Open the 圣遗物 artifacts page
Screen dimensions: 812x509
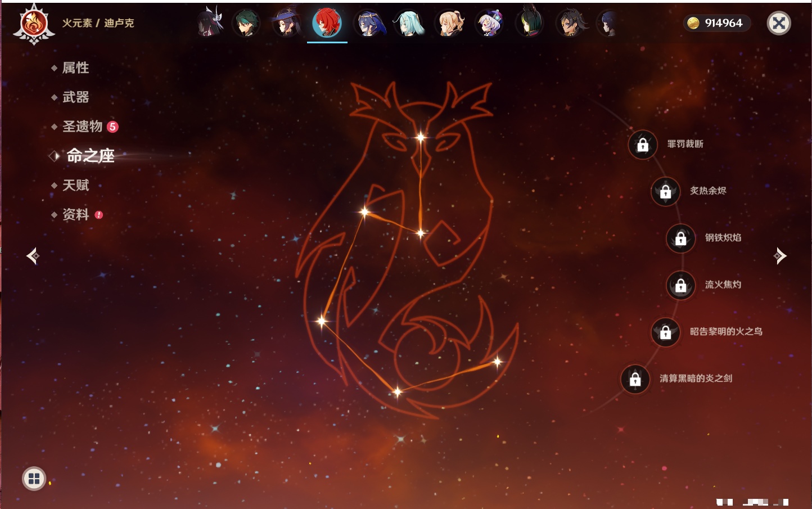pos(82,127)
